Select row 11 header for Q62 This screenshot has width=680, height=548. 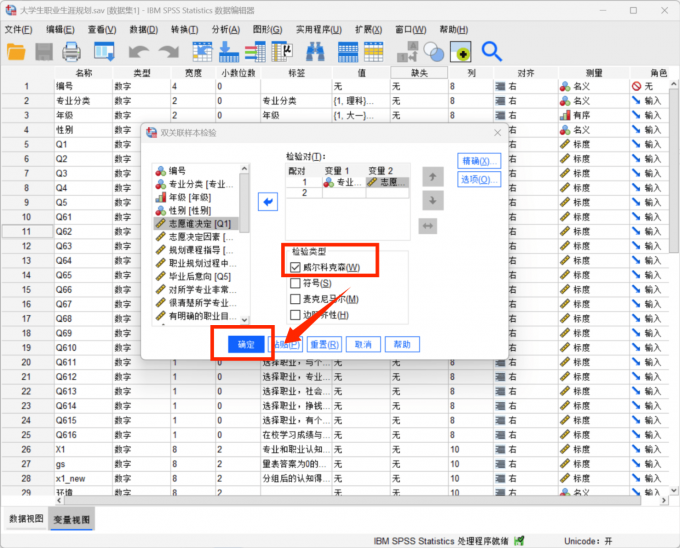click(x=27, y=231)
